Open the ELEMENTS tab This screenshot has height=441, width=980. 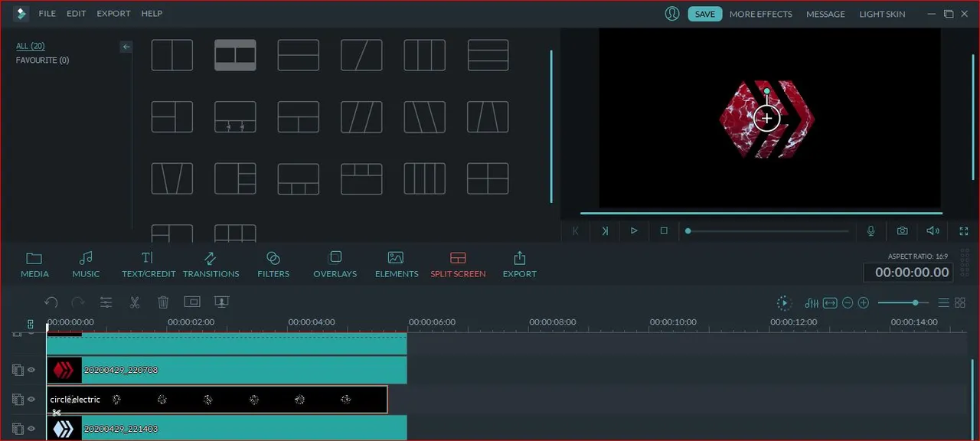coord(397,265)
